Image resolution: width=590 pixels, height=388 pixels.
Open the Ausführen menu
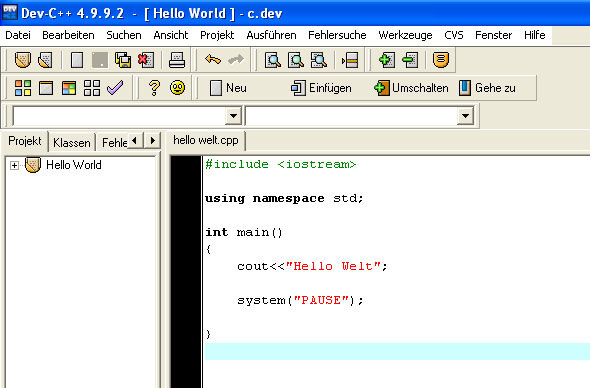click(271, 35)
